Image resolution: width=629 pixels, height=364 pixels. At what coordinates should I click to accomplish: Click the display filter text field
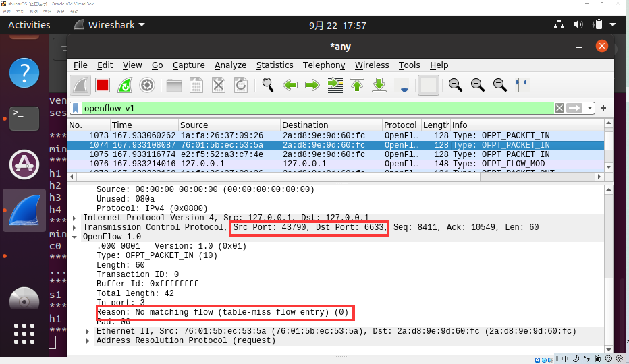pos(317,108)
